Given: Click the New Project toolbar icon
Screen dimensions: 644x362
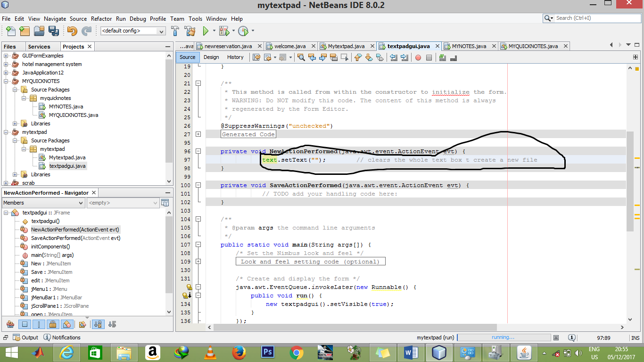Looking at the screenshot, I should pos(25,31).
